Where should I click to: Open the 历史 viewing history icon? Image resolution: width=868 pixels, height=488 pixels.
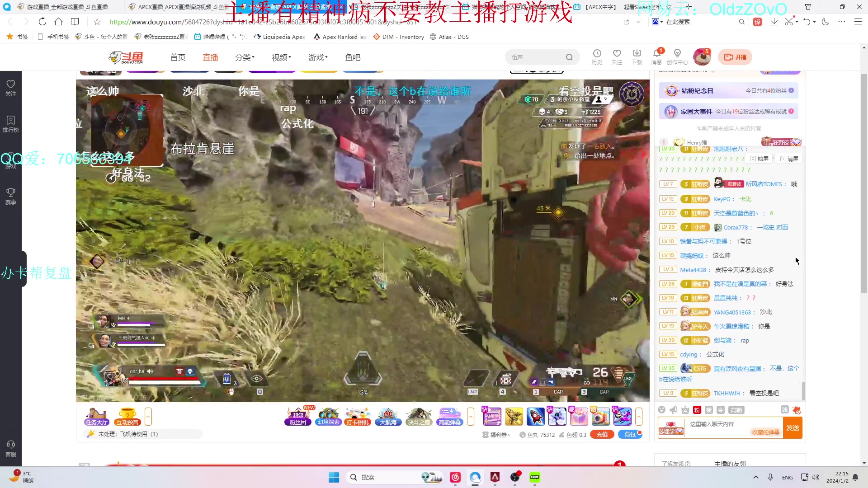pyautogui.click(x=597, y=57)
